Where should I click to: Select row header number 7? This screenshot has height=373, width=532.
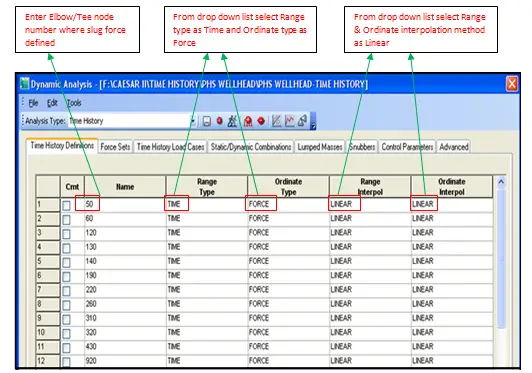[x=48, y=290]
